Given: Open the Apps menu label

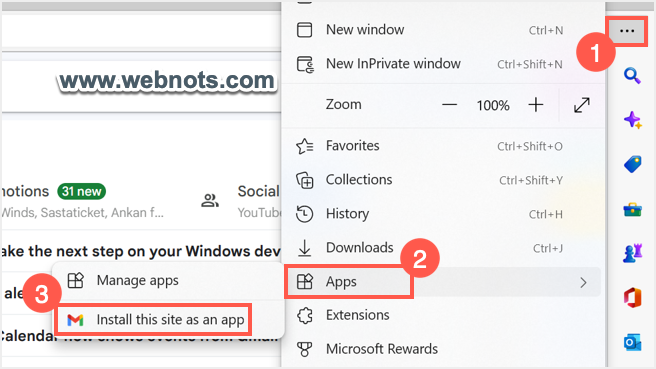Looking at the screenshot, I should pyautogui.click(x=341, y=282).
